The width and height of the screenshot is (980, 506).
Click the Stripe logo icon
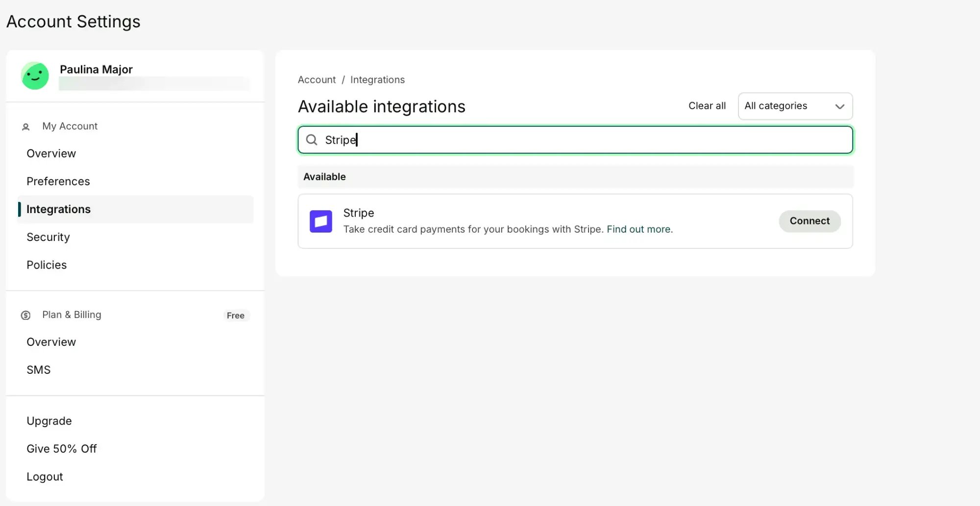coord(321,221)
